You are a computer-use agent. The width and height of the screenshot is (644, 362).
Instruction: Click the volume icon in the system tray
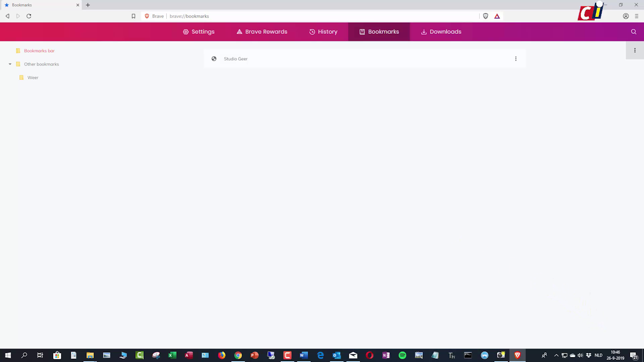[580, 355]
